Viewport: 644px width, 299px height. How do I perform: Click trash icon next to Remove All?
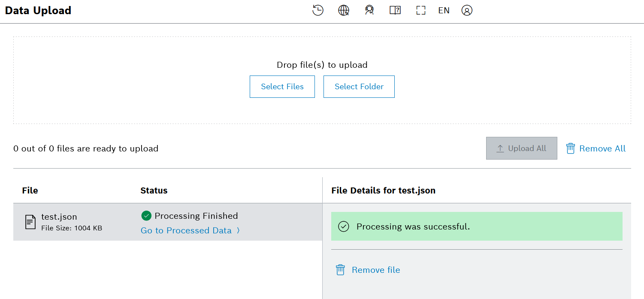pyautogui.click(x=570, y=148)
